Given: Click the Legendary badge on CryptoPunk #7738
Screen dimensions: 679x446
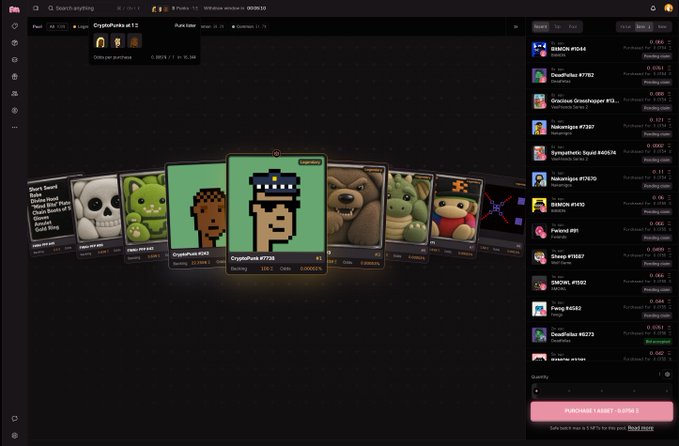Looking at the screenshot, I should coord(310,162).
